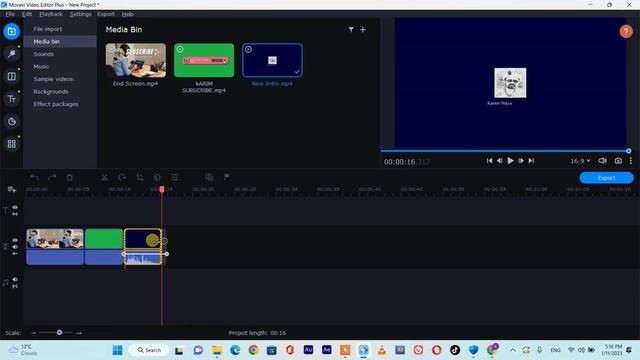Viewport: 640px width, 360px height.
Task: Open aspect ratio 16:9 dropdown
Action: pyautogui.click(x=580, y=161)
